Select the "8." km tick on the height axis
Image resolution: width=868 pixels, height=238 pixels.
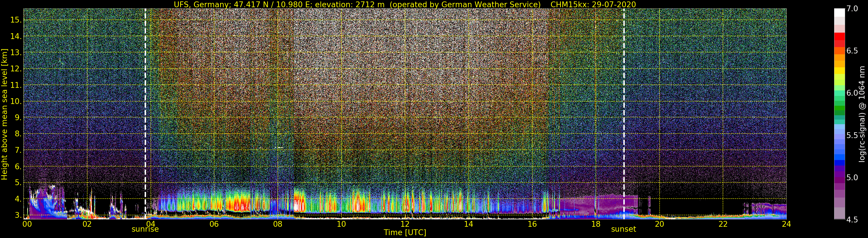click(18, 134)
